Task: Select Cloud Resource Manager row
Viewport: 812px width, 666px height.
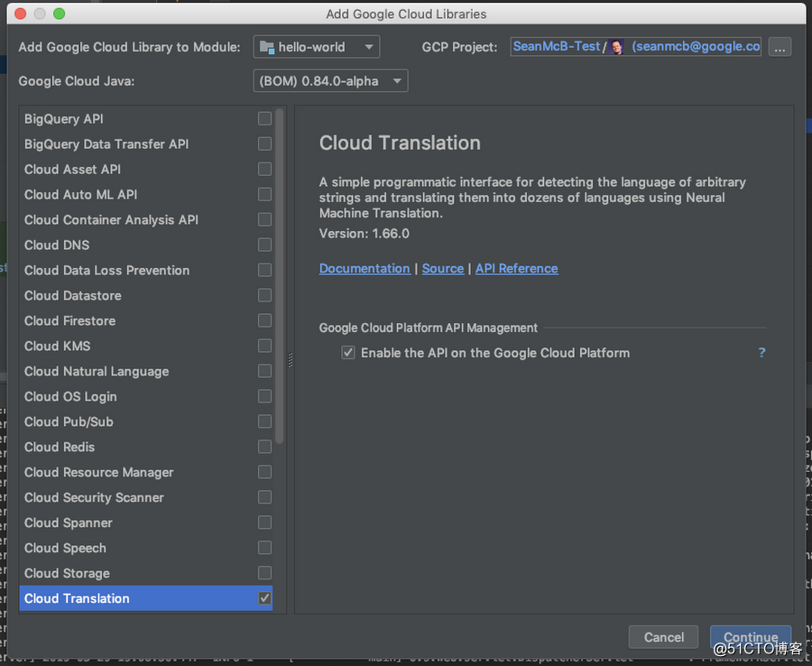Action: coord(146,472)
